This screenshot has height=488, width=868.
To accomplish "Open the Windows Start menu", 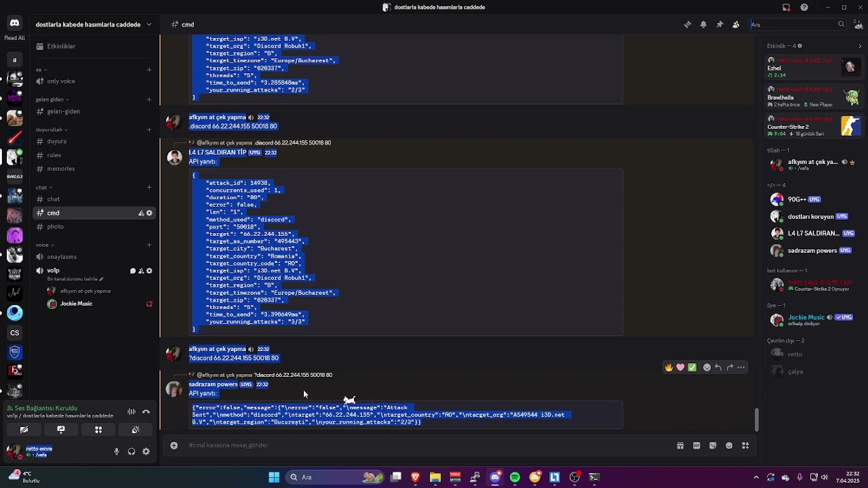I will pos(274,477).
